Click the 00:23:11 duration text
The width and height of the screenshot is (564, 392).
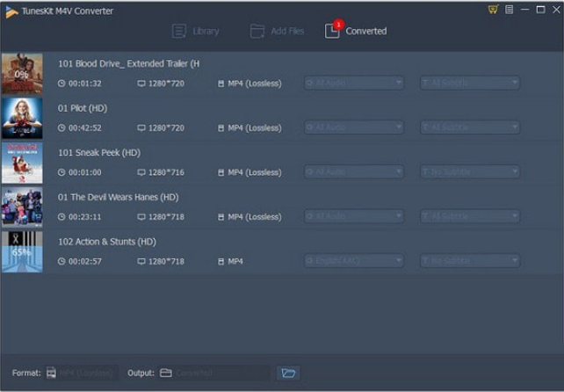click(85, 217)
